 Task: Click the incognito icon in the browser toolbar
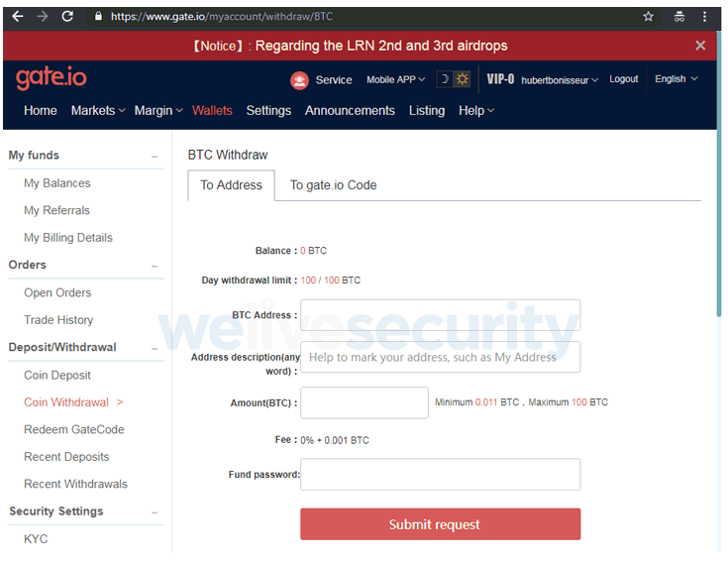click(679, 17)
